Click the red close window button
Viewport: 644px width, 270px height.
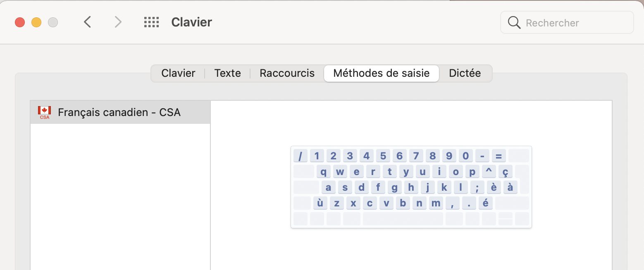point(20,22)
